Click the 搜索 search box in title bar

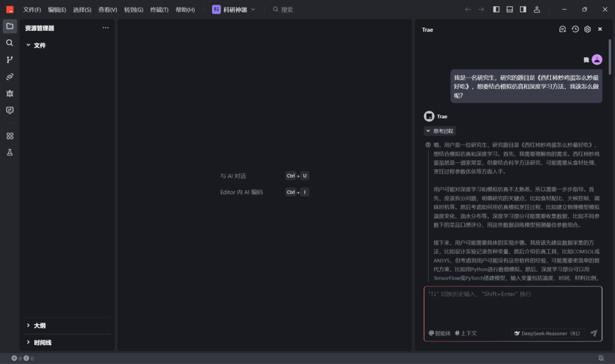pyautogui.click(x=283, y=10)
